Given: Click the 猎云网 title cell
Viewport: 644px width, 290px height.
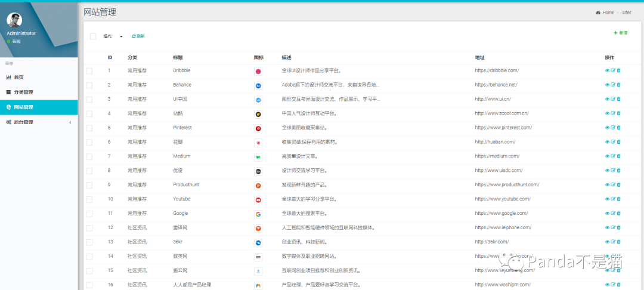Looking at the screenshot, I should pos(180,270).
